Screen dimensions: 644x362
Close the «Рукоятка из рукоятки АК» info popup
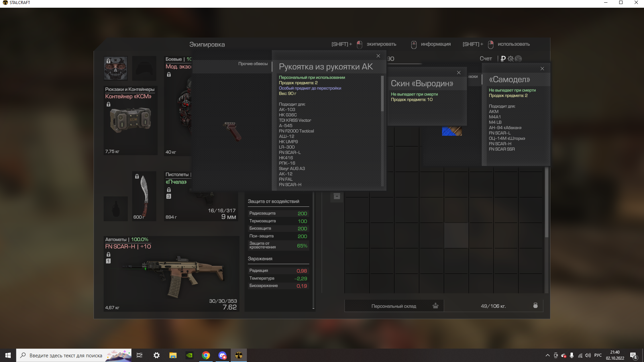click(378, 56)
